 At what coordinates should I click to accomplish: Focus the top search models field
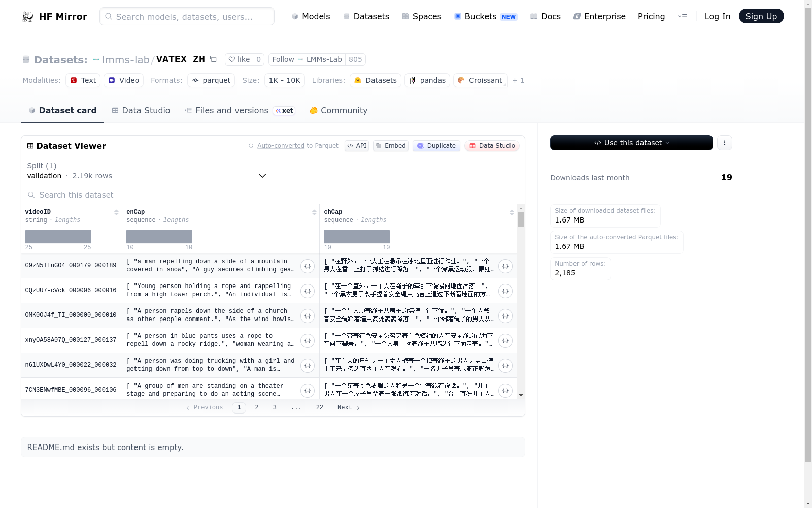coord(187,16)
